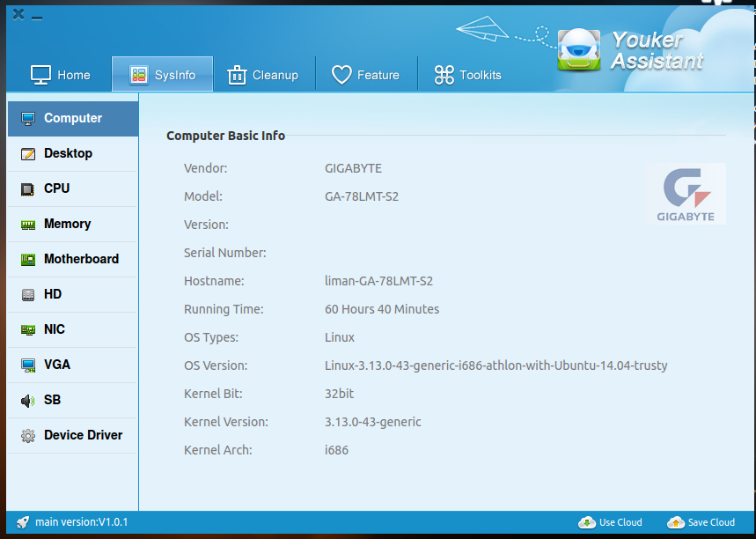Select the Desktop sidebar icon
756x539 pixels.
coord(28,154)
